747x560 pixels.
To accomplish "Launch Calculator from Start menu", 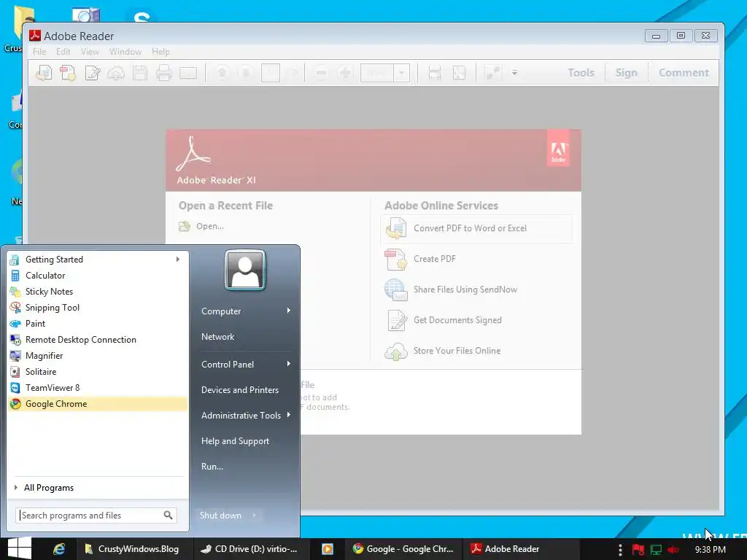I will (98, 276).
